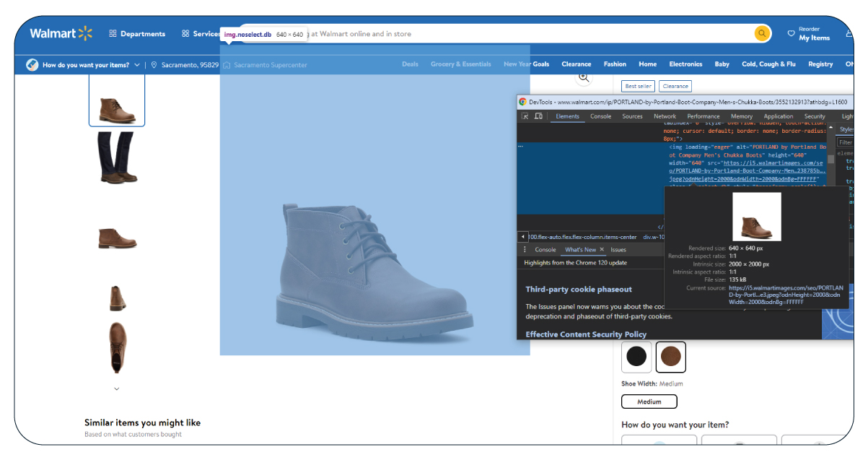The width and height of the screenshot is (868, 460).
Task: Select Medium shoe width button
Action: (x=649, y=402)
